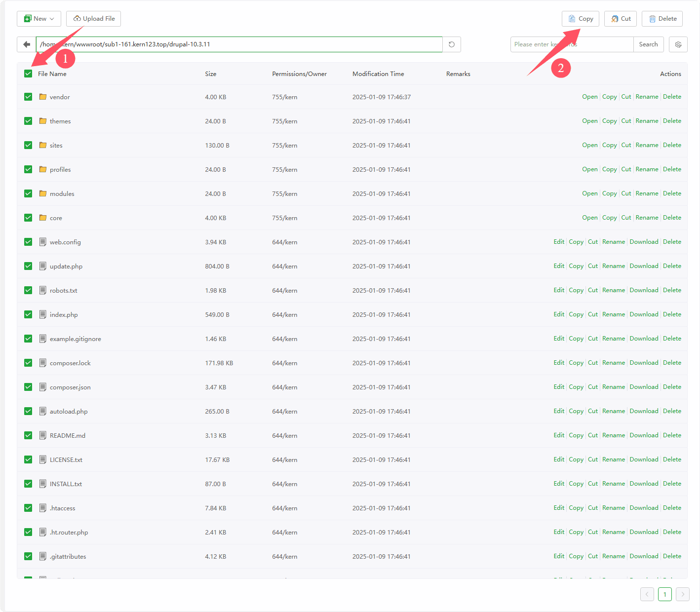Uncheck the themes folder checkbox
The height and width of the screenshot is (612, 700).
[x=28, y=121]
